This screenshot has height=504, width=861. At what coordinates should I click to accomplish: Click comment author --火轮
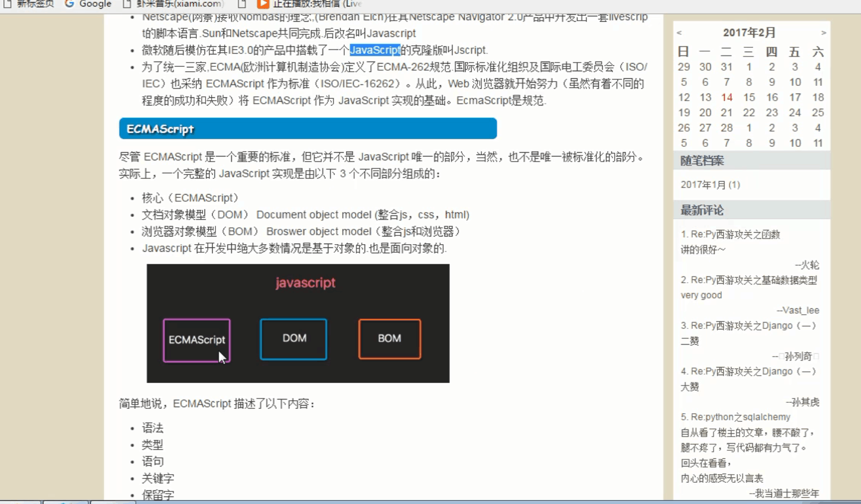point(807,265)
